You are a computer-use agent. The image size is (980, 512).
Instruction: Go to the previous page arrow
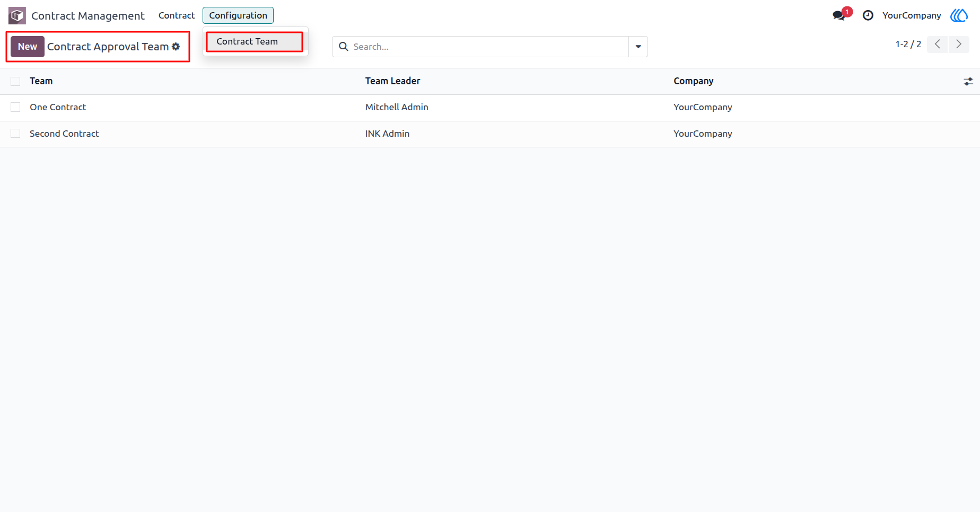click(938, 44)
